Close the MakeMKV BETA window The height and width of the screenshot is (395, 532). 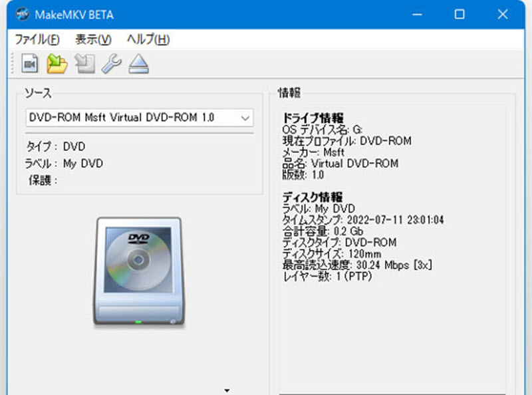click(x=502, y=14)
